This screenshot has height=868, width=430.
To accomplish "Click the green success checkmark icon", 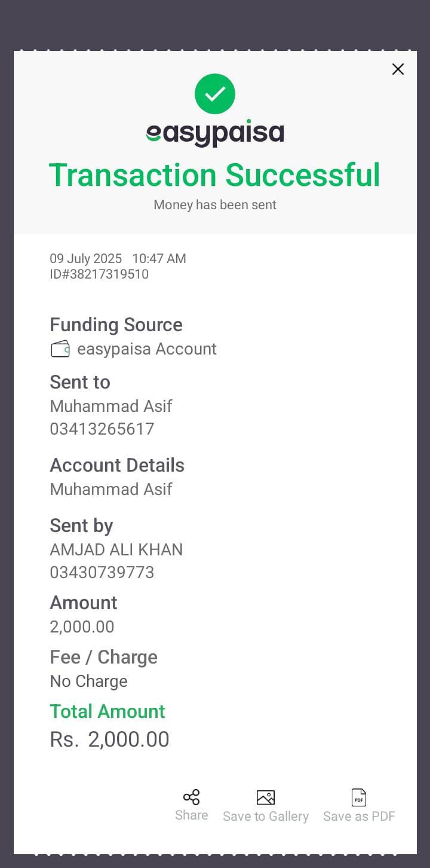I will tap(215, 94).
